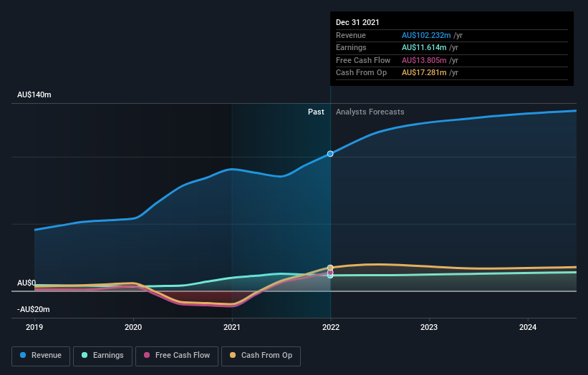Click the 2022 x-axis label
Screen dimensions: 588x375
(x=331, y=327)
